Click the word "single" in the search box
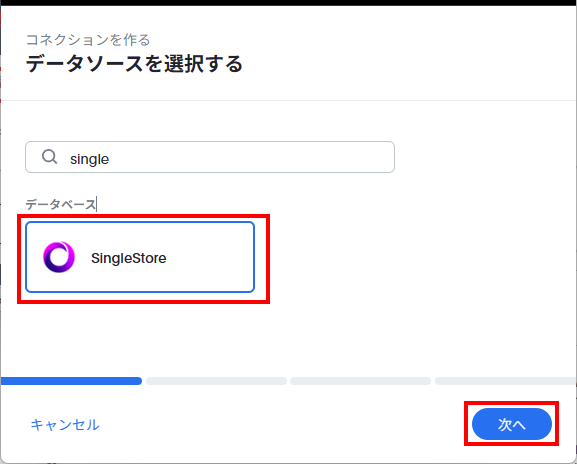 coord(89,159)
